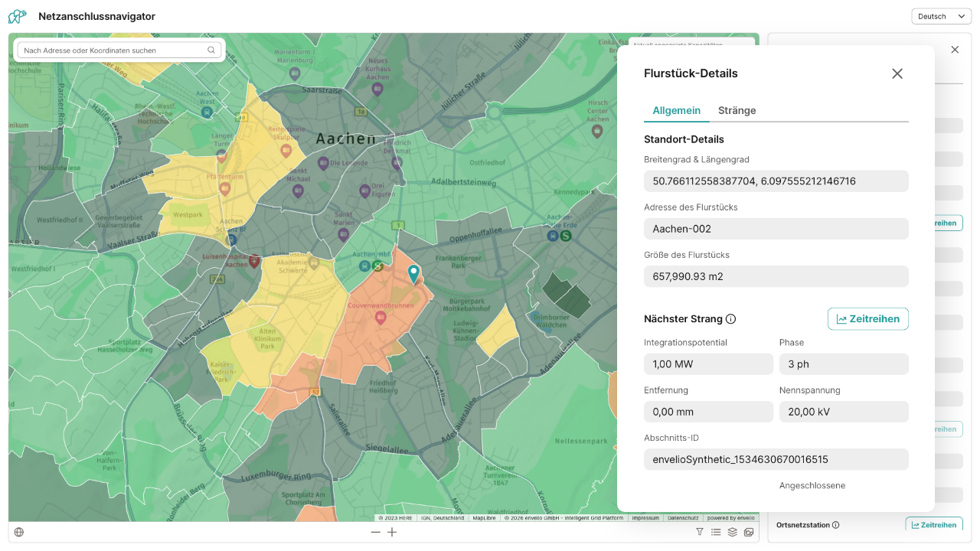The width and height of the screenshot is (980, 551).
Task: Open the map filter funnel icon
Action: coord(699,532)
